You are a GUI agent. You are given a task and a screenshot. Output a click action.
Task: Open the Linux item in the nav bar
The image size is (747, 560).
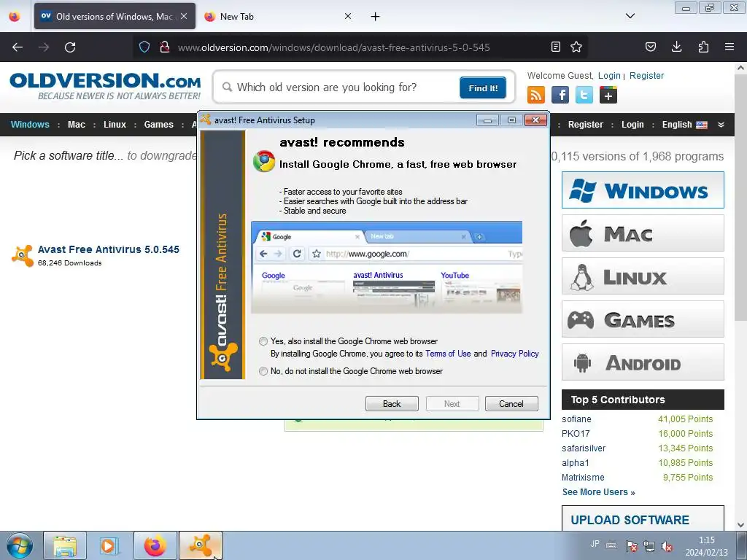115,124
